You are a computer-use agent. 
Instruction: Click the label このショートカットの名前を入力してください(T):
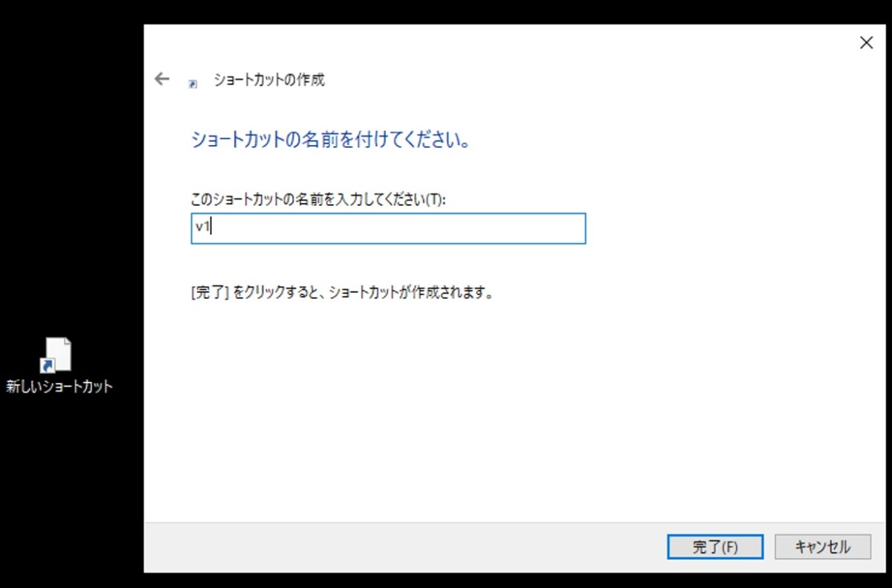318,199
